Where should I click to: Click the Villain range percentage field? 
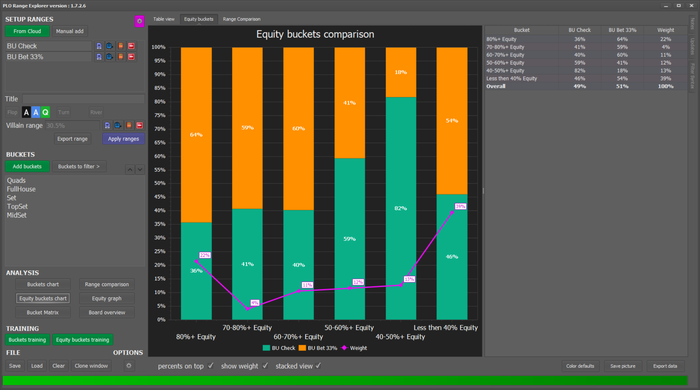point(73,125)
